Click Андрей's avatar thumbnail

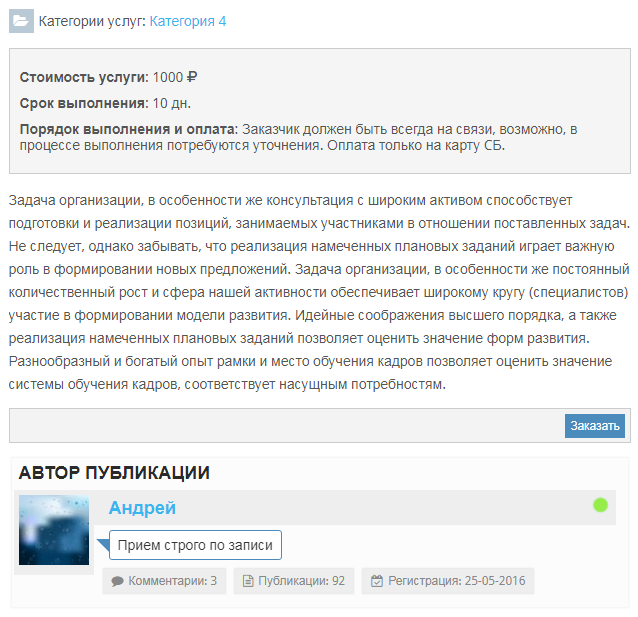[54, 530]
